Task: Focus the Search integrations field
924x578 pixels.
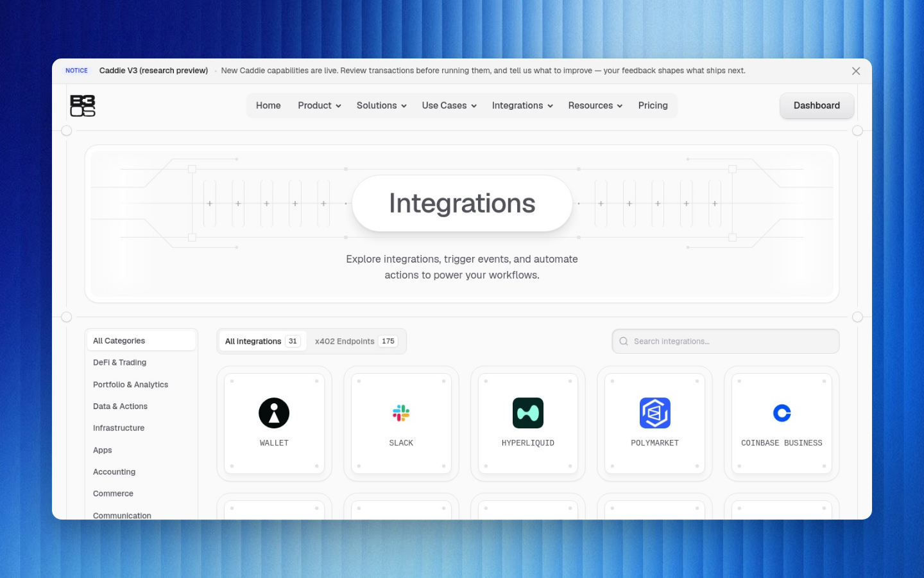Action: pos(726,342)
